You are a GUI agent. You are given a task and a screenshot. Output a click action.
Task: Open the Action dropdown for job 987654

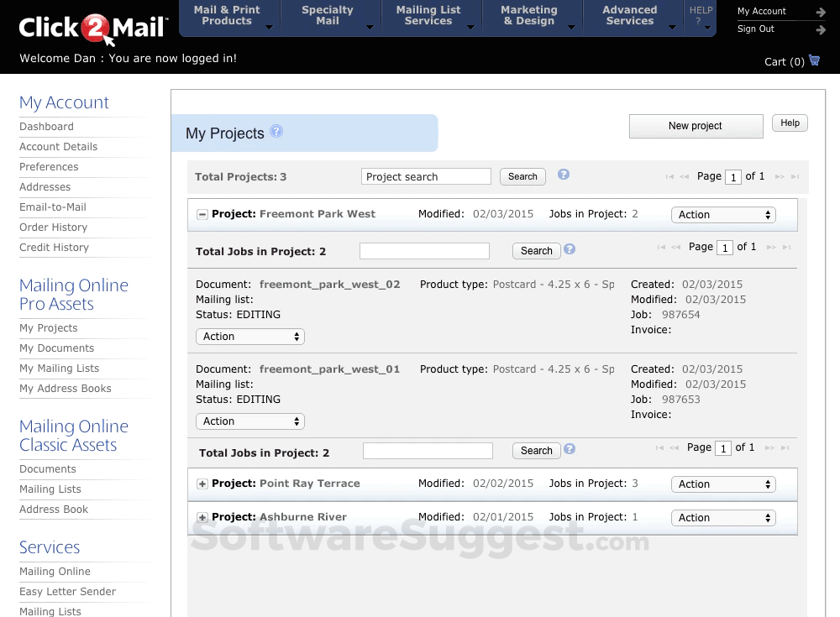pos(249,335)
